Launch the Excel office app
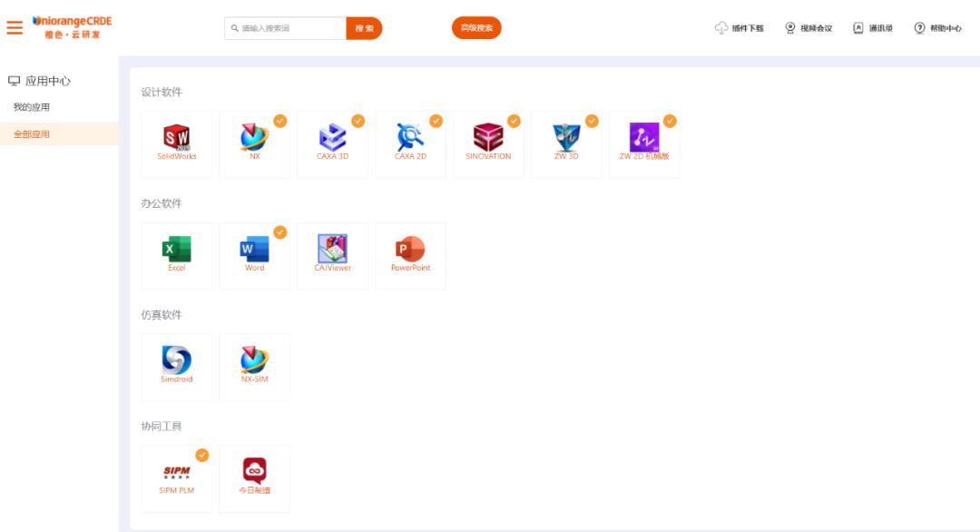Image resolution: width=980 pixels, height=532 pixels. (x=177, y=256)
